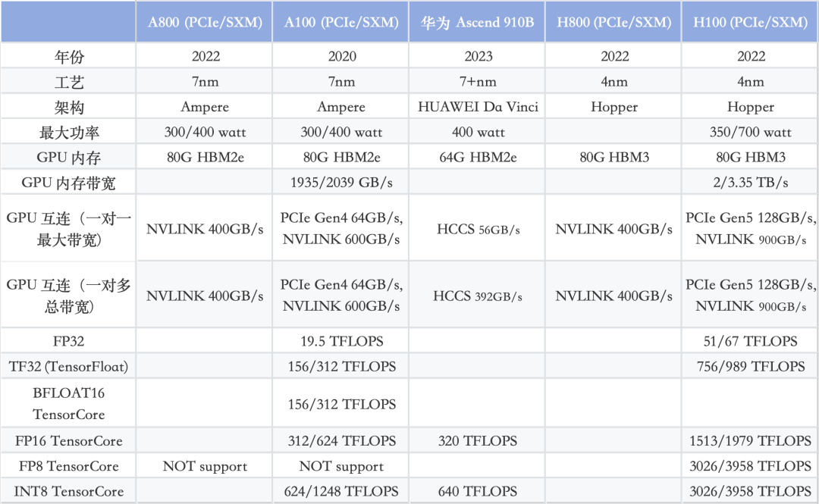Select Hopper in the H800 column
This screenshot has width=819, height=504.
pos(614,107)
